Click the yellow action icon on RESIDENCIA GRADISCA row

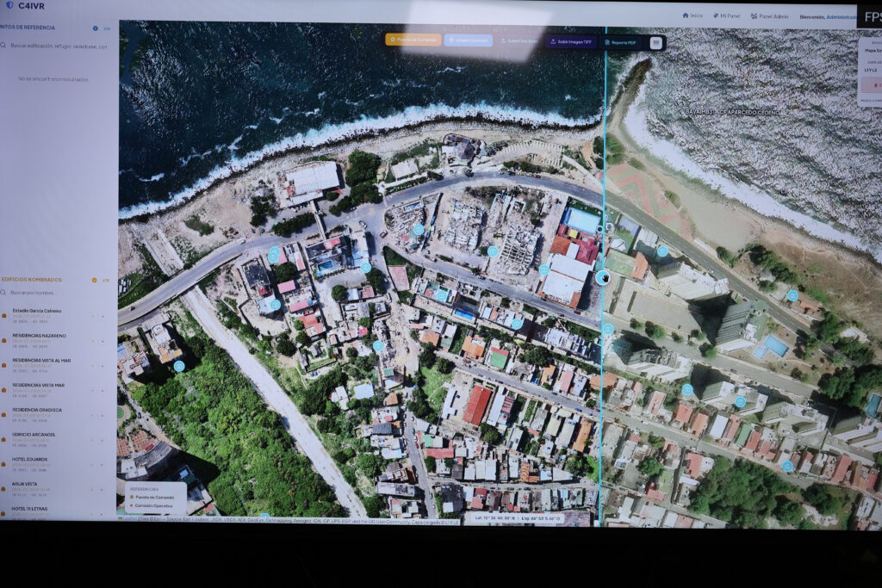click(93, 416)
